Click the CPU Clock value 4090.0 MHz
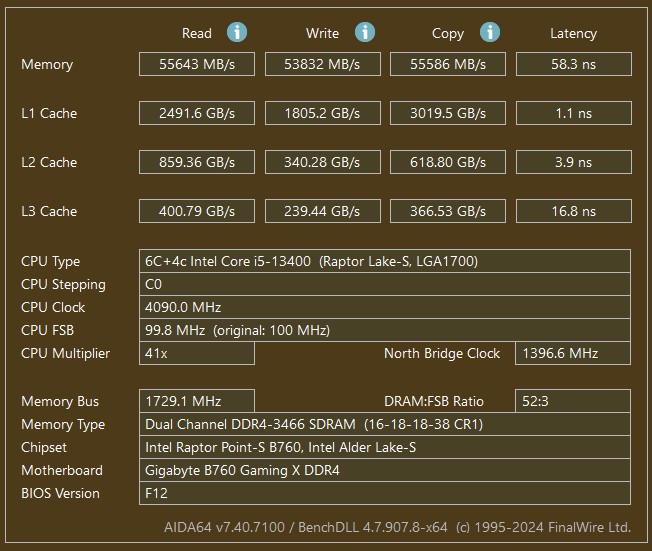This screenshot has height=551, width=652. (x=385, y=307)
